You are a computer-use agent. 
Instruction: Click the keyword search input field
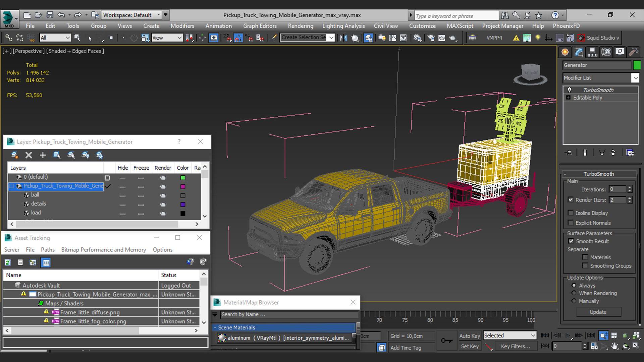[457, 16]
